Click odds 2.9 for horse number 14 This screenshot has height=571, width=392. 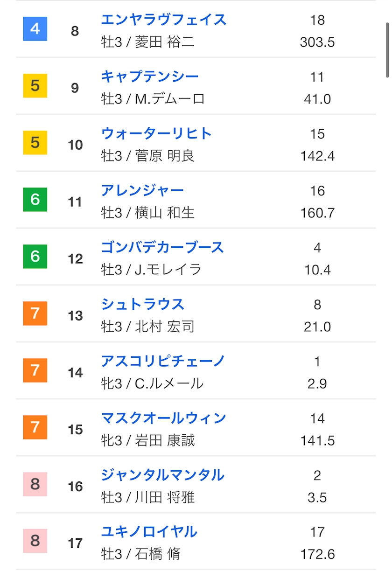(x=317, y=383)
